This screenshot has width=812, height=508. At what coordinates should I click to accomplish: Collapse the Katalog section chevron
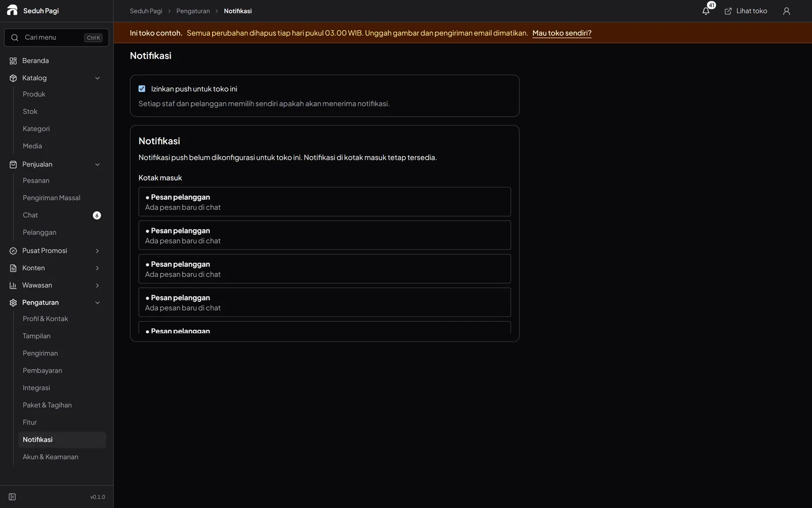(x=97, y=78)
